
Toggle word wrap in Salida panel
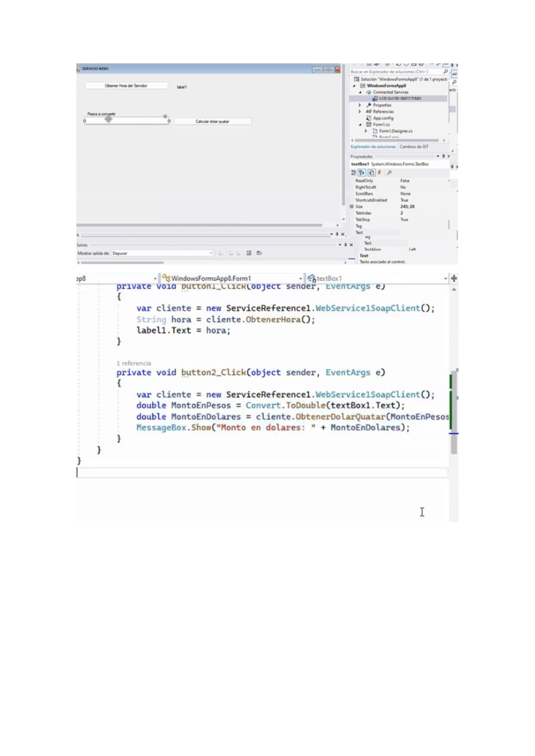[259, 253]
